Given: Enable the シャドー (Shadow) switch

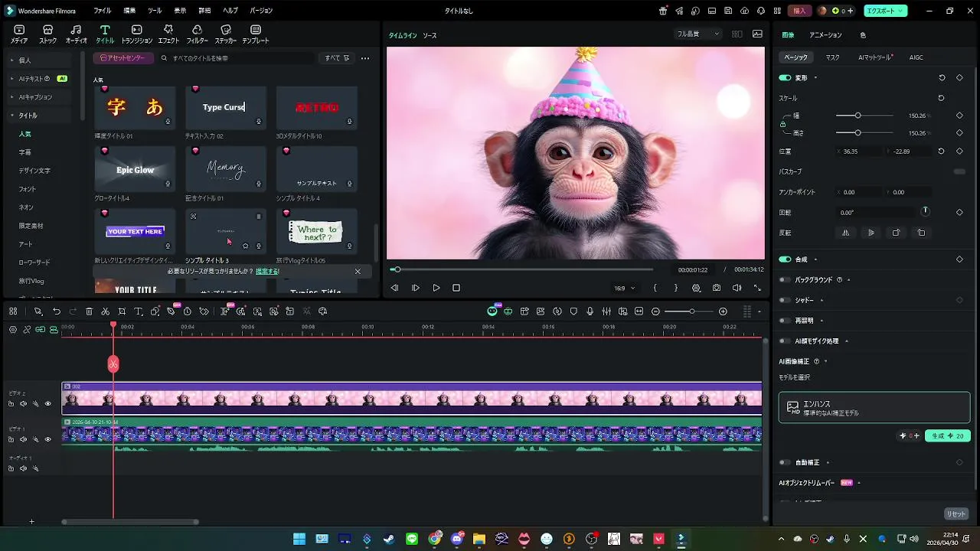Looking at the screenshot, I should coord(785,300).
